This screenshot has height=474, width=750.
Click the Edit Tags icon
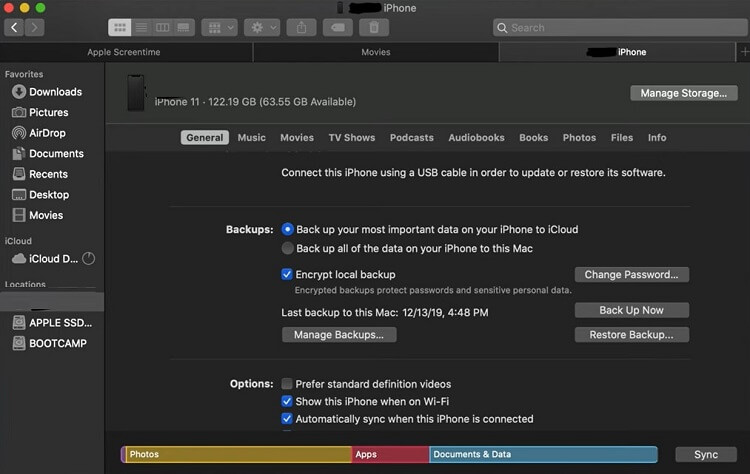point(338,28)
